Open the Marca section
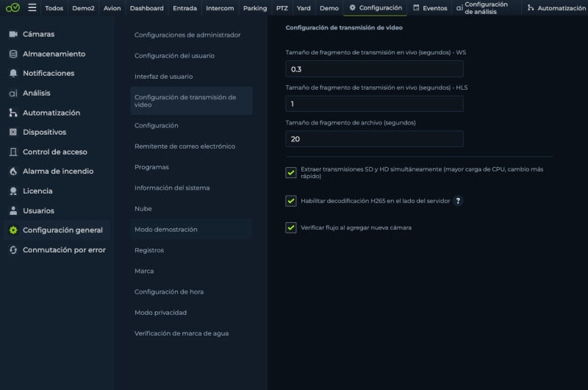588x390 pixels. [191, 271]
